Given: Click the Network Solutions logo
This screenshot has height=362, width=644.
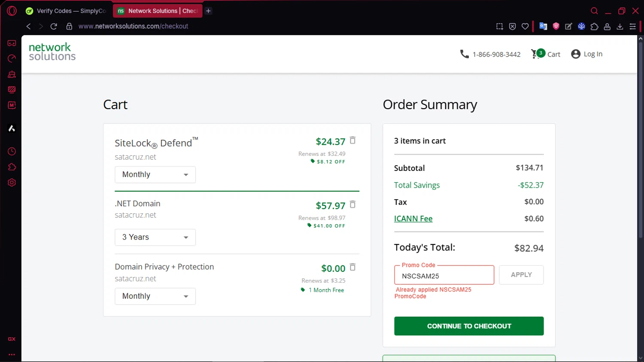Looking at the screenshot, I should [x=52, y=52].
